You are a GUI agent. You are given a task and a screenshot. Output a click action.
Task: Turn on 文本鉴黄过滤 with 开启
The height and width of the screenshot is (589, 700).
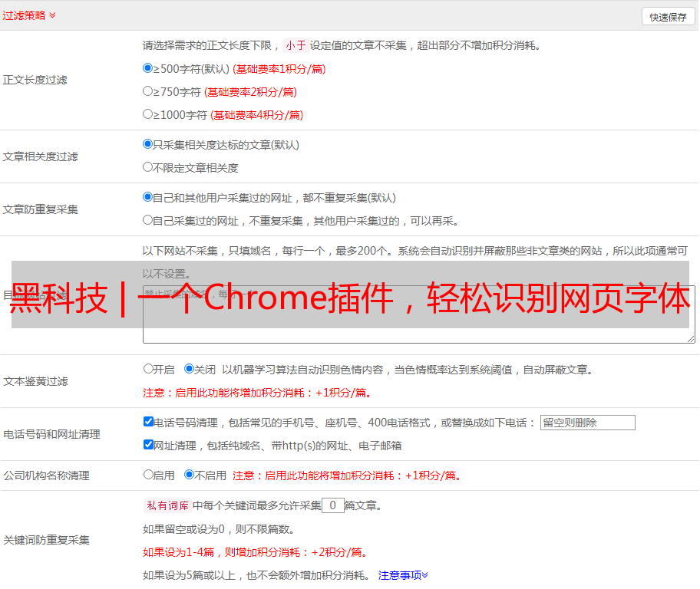148,369
